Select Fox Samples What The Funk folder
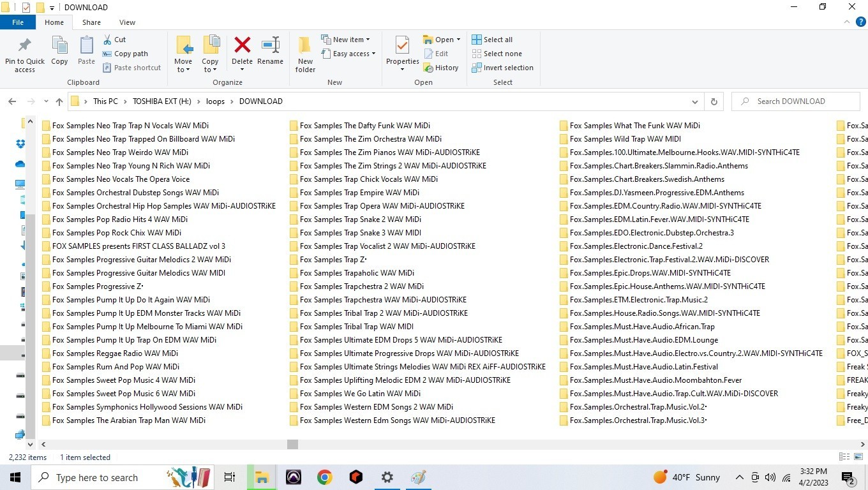 click(630, 126)
